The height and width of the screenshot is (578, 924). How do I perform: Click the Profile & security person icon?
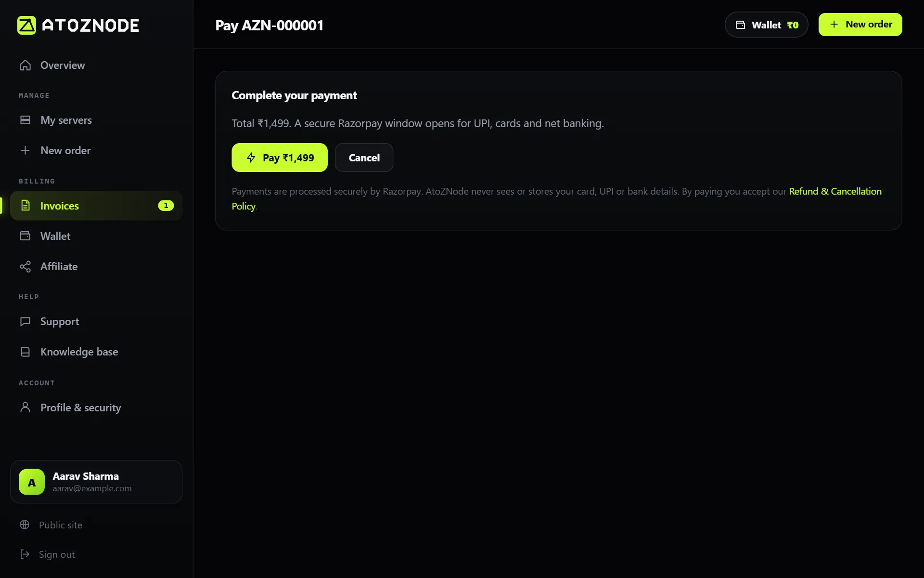coord(25,407)
